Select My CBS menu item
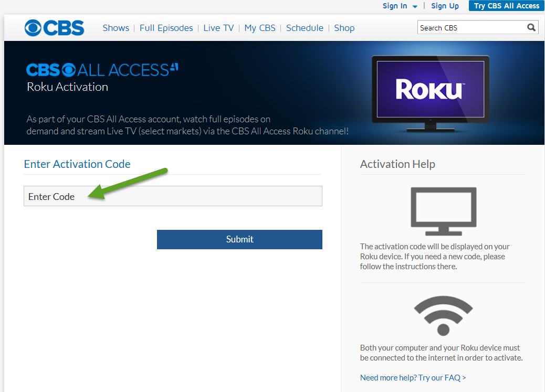 (260, 28)
